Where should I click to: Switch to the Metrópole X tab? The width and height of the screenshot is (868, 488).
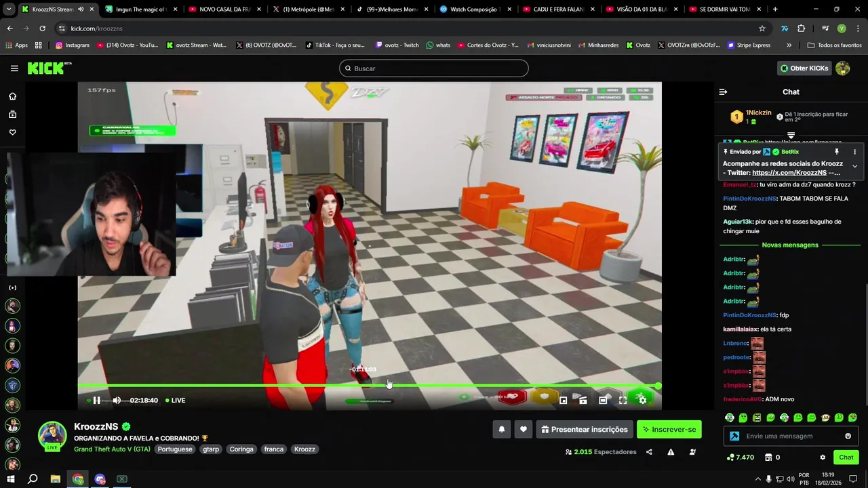tap(308, 9)
